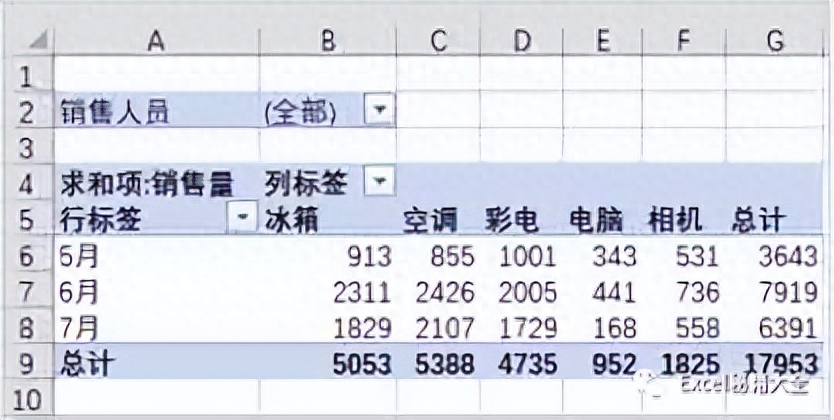834x420 pixels.
Task: Click the total cell 1825
Action: (683, 364)
